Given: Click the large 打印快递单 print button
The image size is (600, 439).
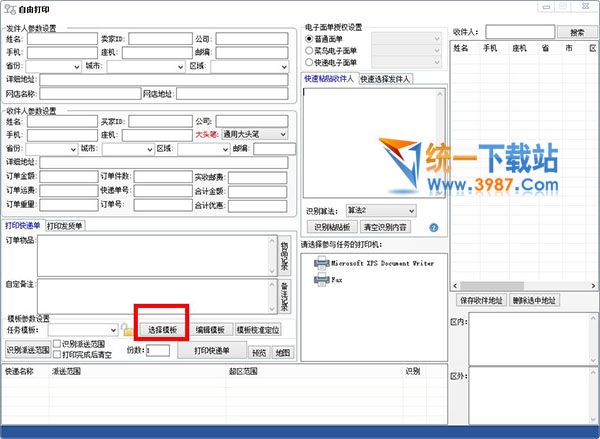Looking at the screenshot, I should [212, 351].
